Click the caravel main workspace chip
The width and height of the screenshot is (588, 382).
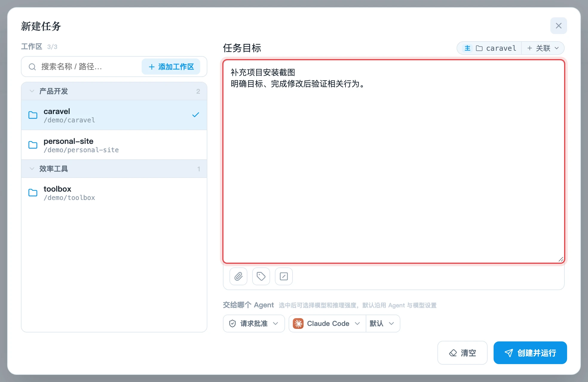(489, 48)
